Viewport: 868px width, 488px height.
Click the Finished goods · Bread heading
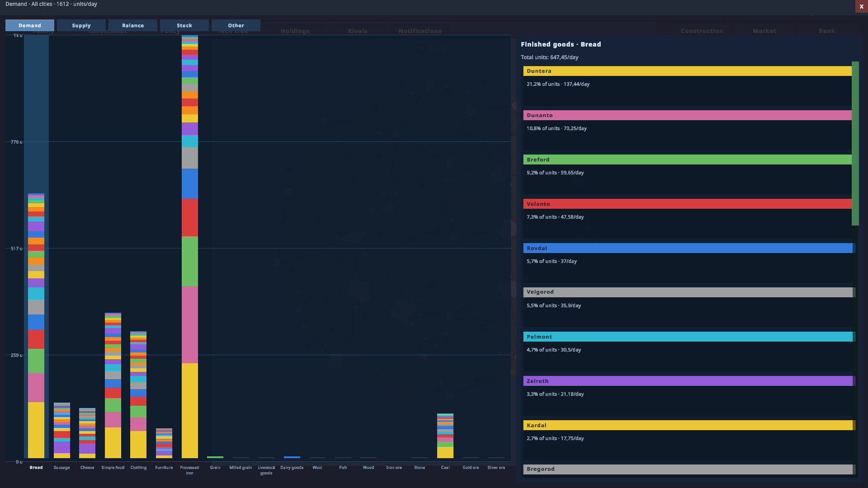(561, 44)
